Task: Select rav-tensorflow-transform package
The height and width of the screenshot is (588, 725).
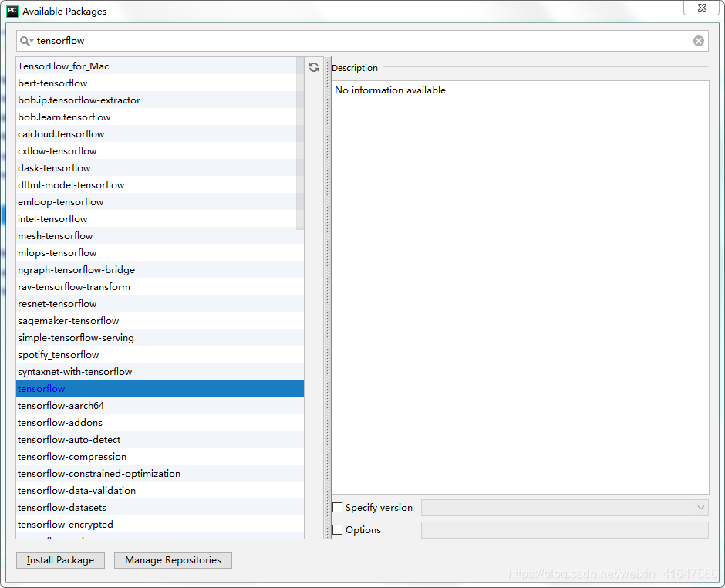Action: tap(160, 286)
